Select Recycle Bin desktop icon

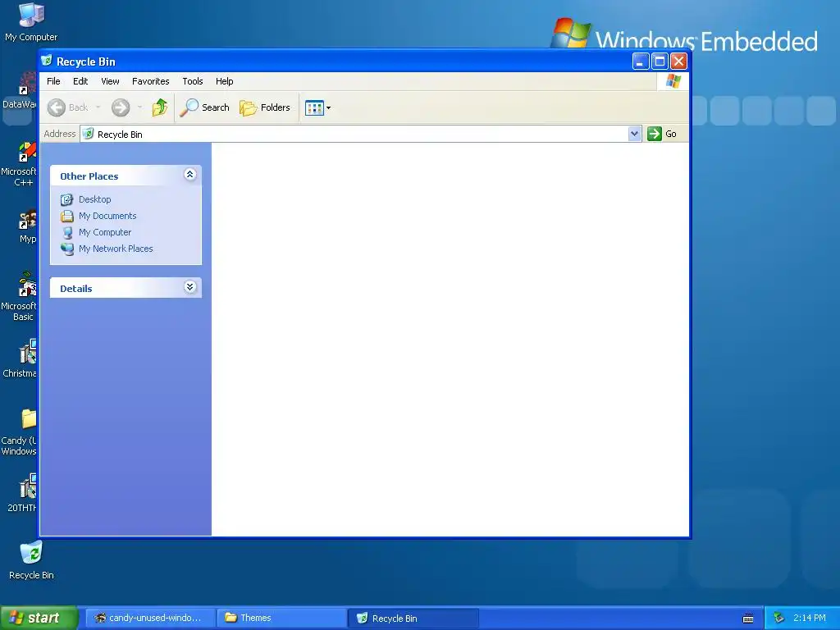tap(31, 560)
